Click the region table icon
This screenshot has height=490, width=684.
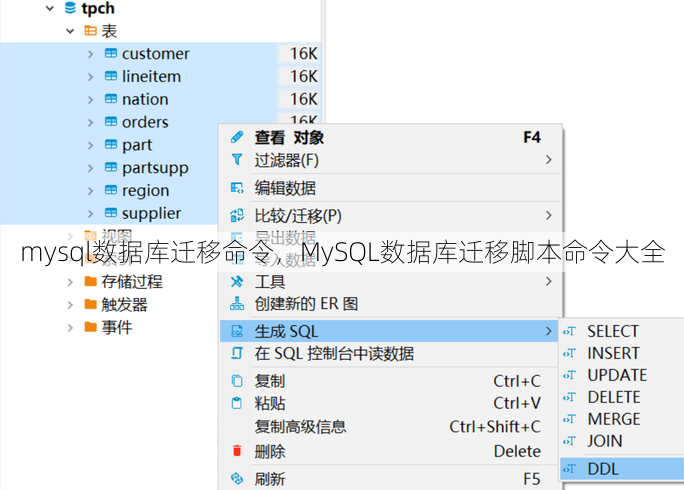111,190
